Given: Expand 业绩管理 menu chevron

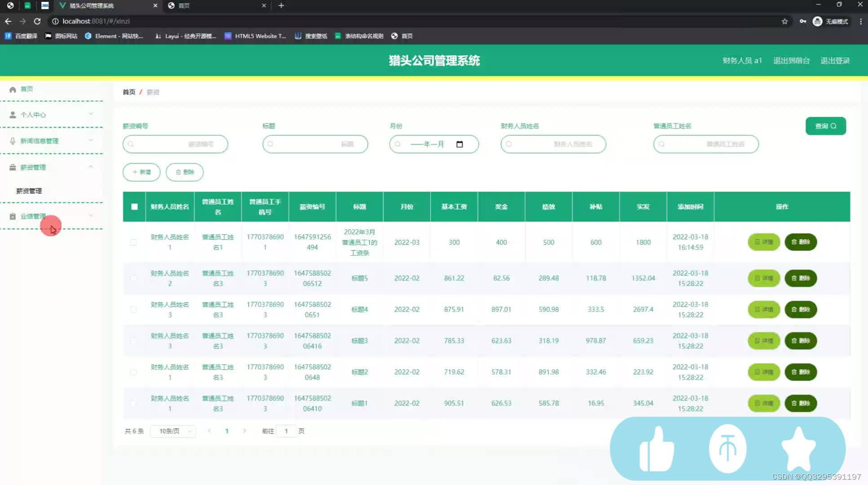Looking at the screenshot, I should 91,216.
